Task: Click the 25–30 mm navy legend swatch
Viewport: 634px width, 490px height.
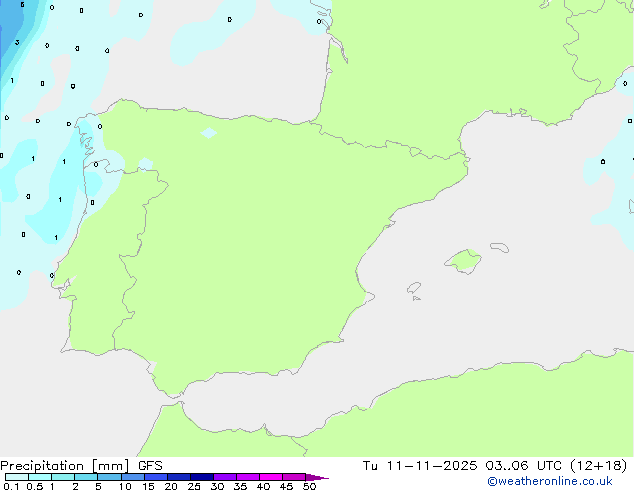Action: (x=202, y=477)
